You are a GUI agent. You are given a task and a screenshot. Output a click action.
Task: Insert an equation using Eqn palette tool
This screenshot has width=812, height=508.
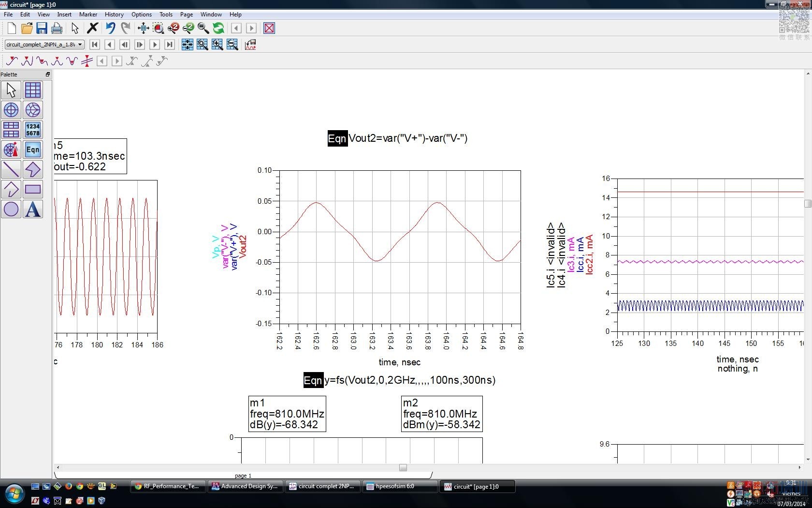[x=33, y=149]
